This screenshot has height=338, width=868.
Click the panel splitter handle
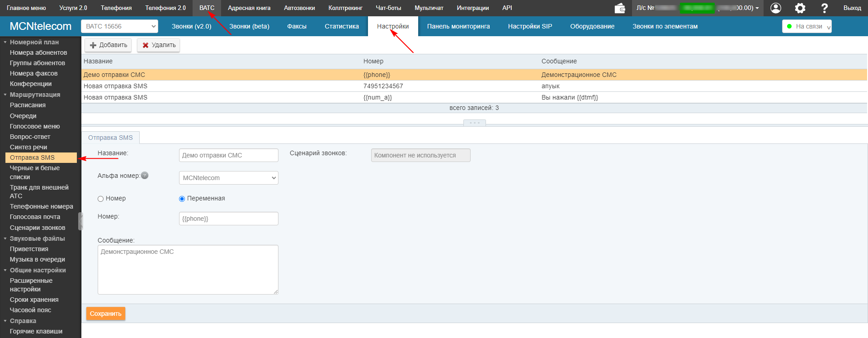coord(475,123)
